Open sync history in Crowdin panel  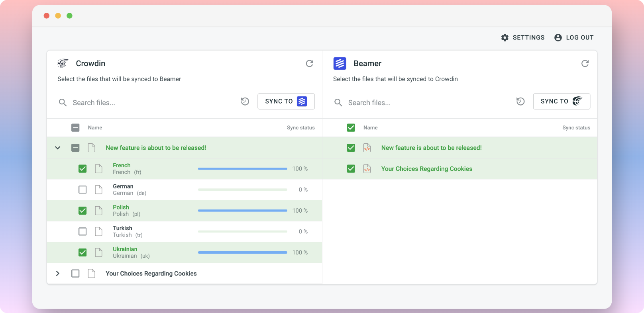(x=245, y=102)
